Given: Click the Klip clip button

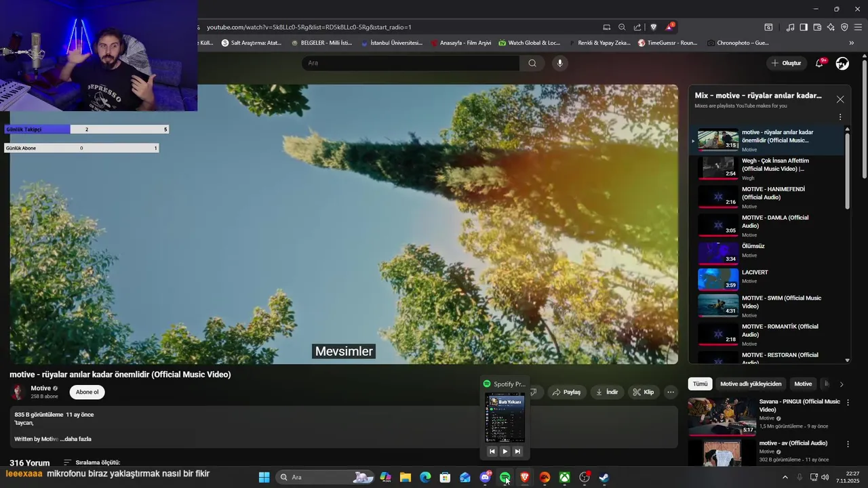Looking at the screenshot, I should [x=644, y=392].
